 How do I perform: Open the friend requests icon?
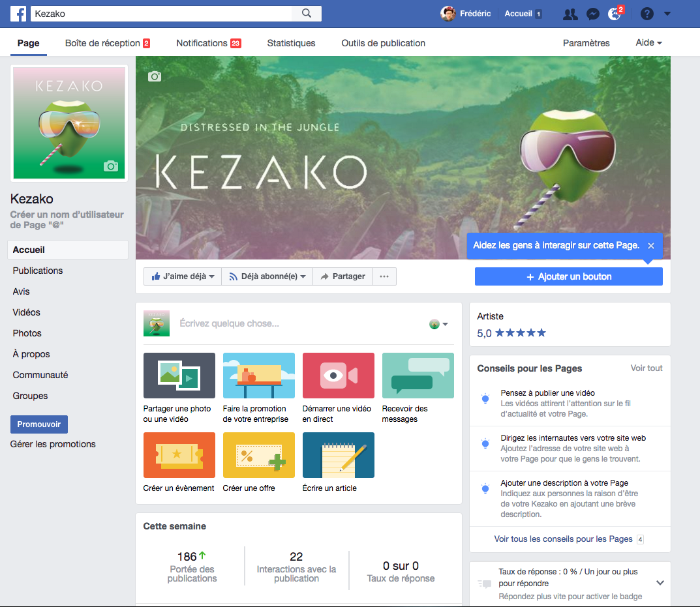570,14
